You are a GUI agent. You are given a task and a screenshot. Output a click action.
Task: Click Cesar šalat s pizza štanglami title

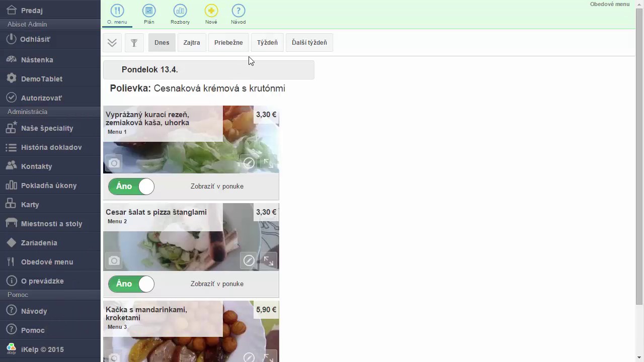[156, 212]
